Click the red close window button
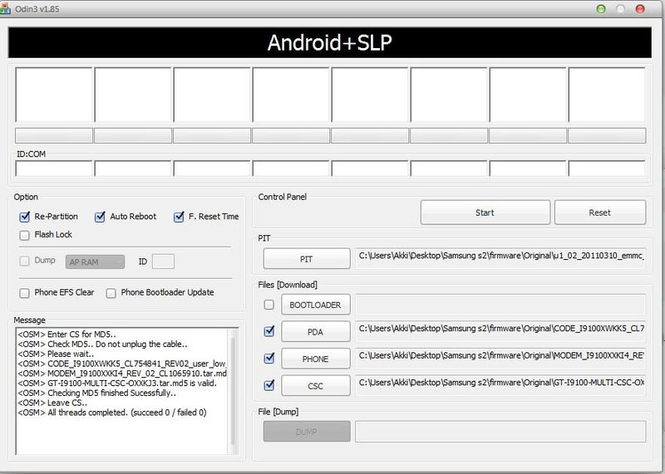The image size is (665, 474). (640, 8)
